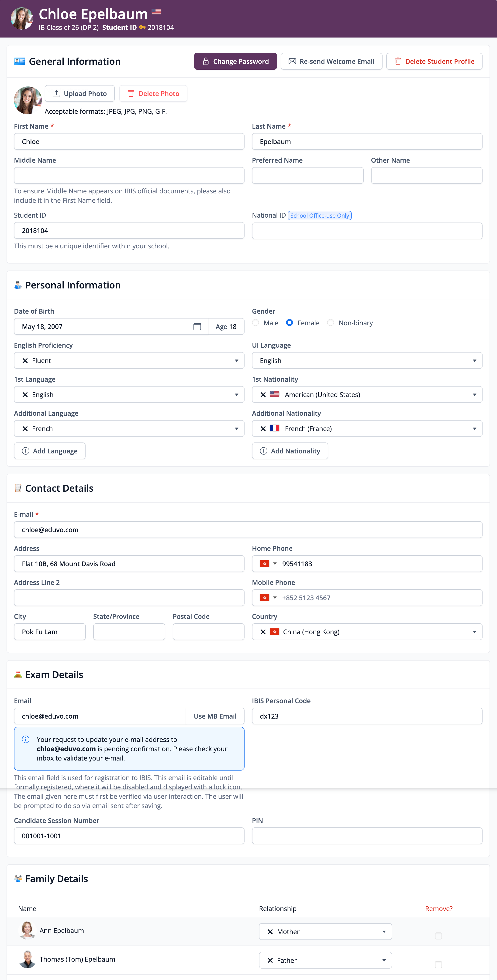Screen dimensions: 497x980
Task: Clear the China (Hong Kong) country selection
Action: point(263,631)
